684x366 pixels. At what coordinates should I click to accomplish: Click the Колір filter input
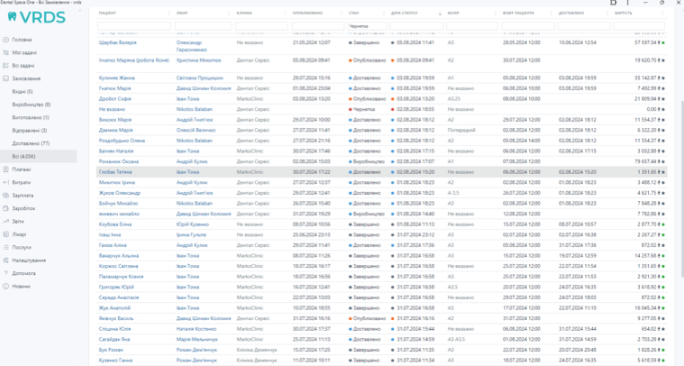click(472, 26)
